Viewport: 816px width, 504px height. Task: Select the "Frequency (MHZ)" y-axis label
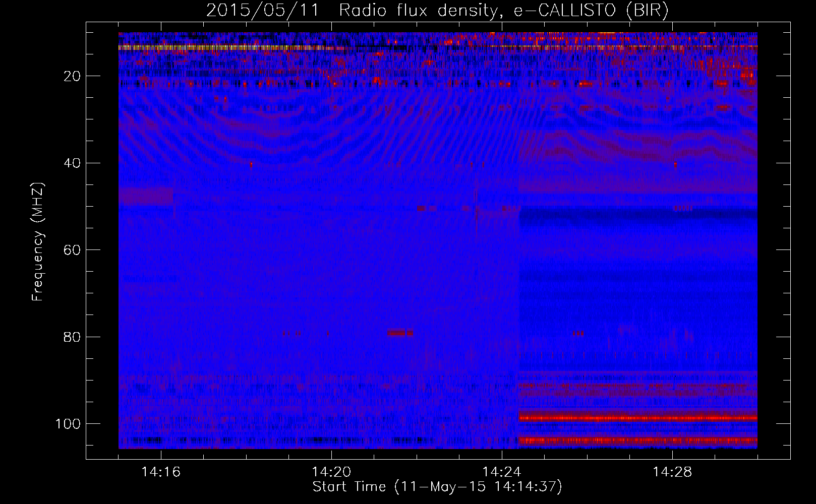38,241
